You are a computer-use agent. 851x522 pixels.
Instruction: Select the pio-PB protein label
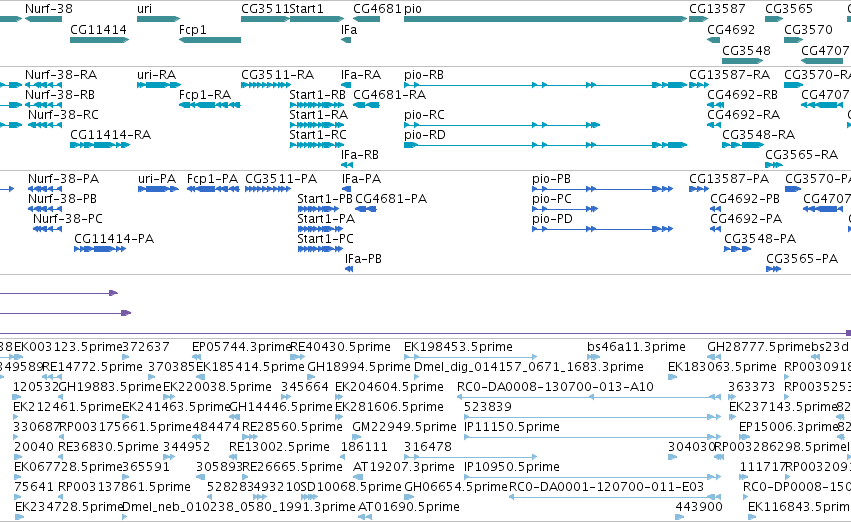click(551, 179)
